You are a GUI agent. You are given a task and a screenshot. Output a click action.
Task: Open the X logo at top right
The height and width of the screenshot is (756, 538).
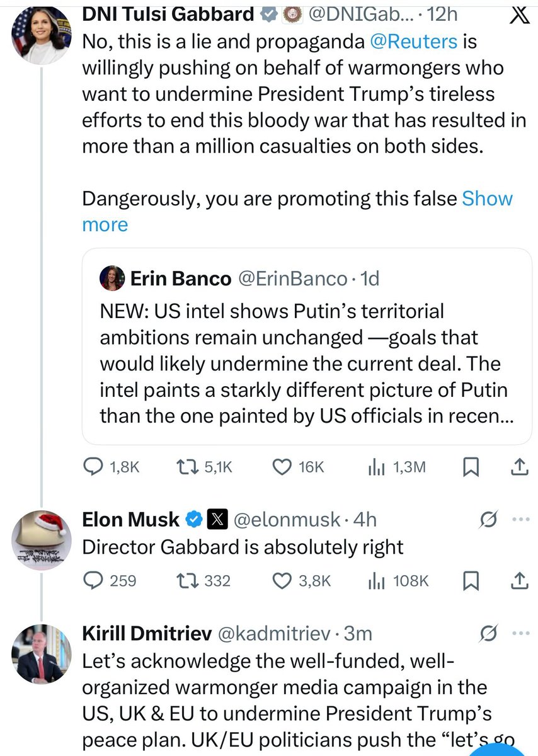(x=518, y=14)
